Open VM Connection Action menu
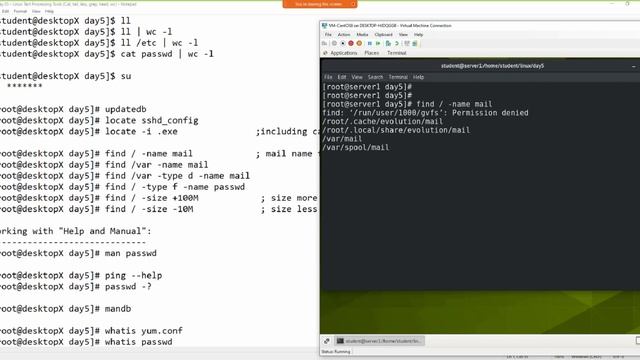Image resolution: width=640 pixels, height=360 pixels. [x=344, y=35]
